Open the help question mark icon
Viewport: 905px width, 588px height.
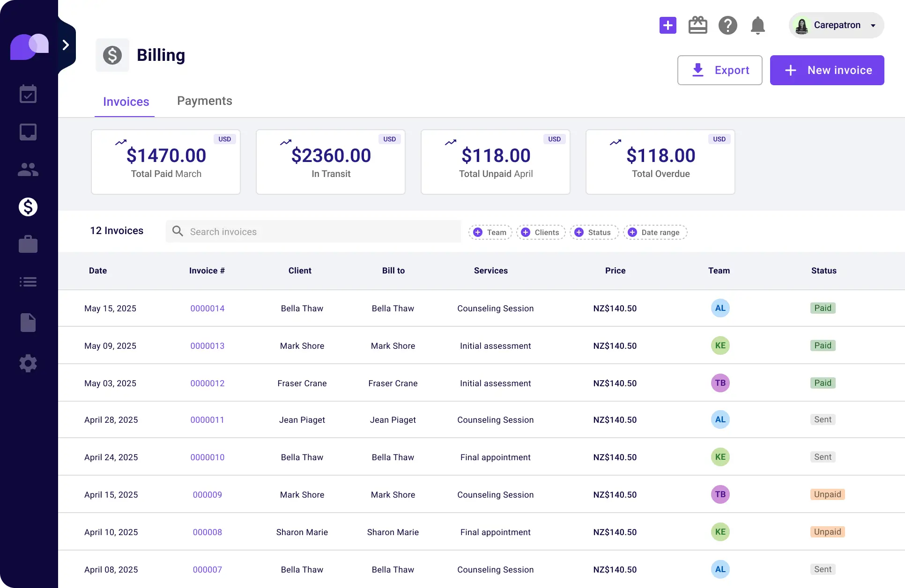[727, 25]
